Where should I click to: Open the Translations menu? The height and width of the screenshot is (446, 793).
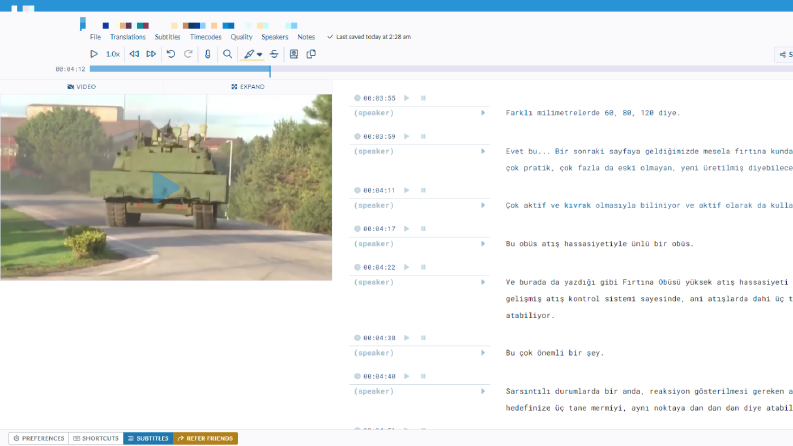(128, 37)
